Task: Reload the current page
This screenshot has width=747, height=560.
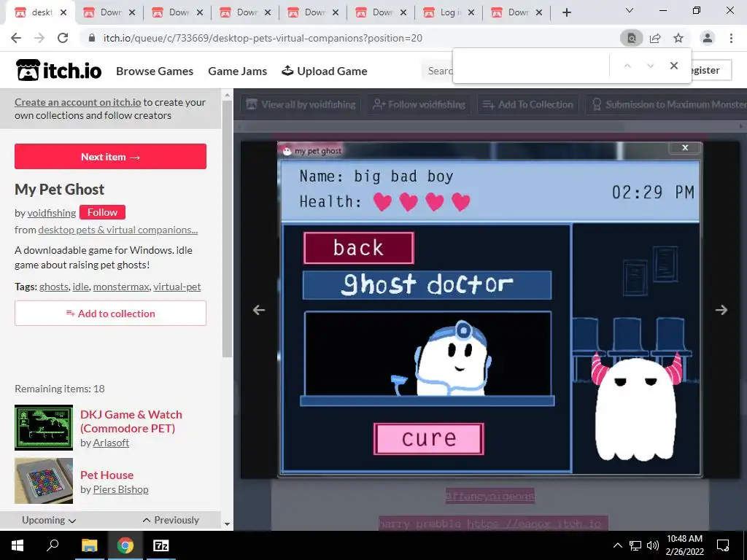Action: [x=63, y=38]
